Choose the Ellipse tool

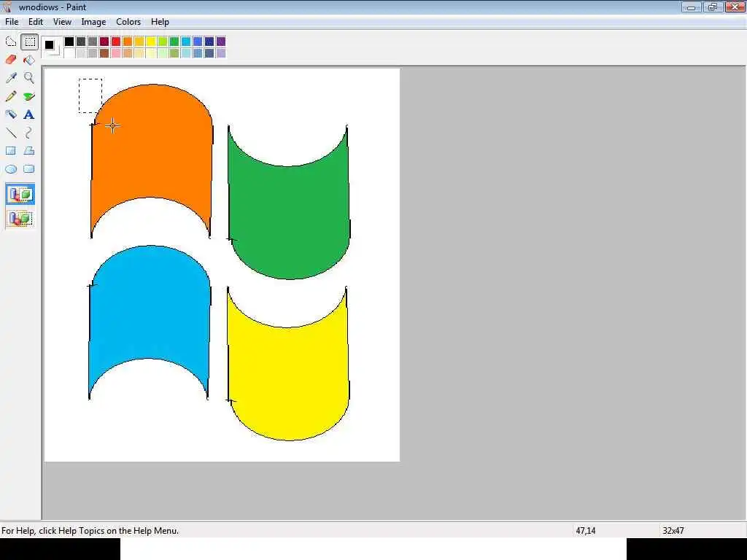point(11,169)
